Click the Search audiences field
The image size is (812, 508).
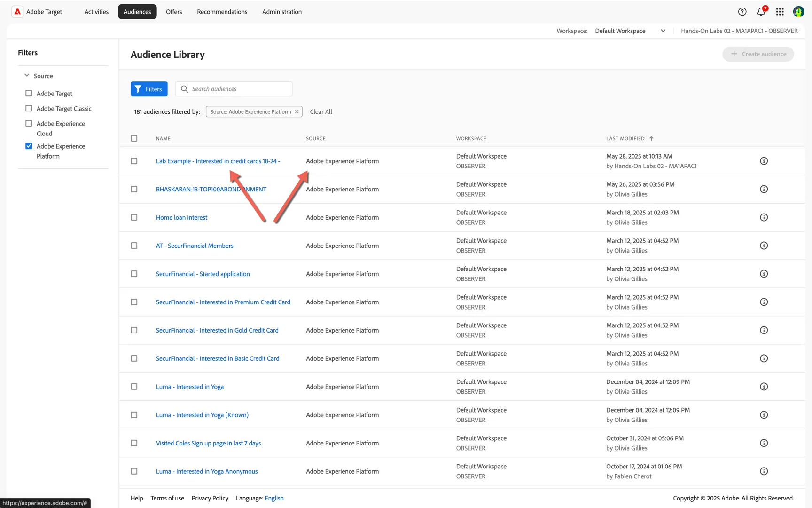click(234, 89)
